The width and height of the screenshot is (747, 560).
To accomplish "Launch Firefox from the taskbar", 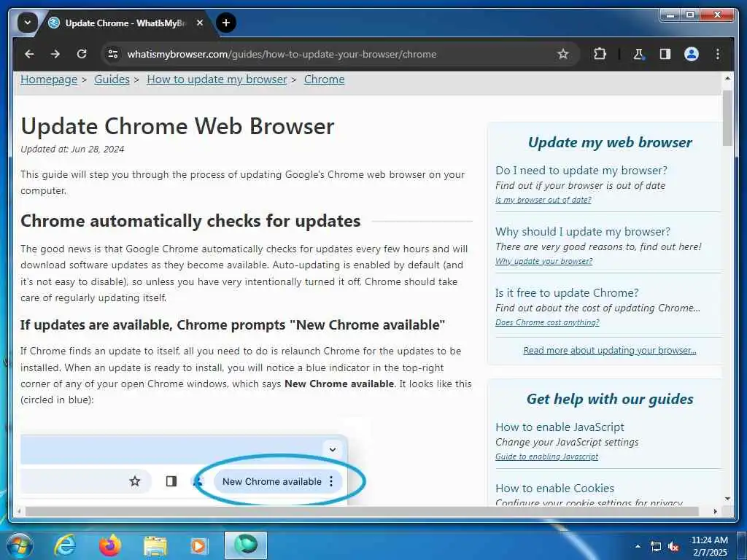I will point(109,545).
